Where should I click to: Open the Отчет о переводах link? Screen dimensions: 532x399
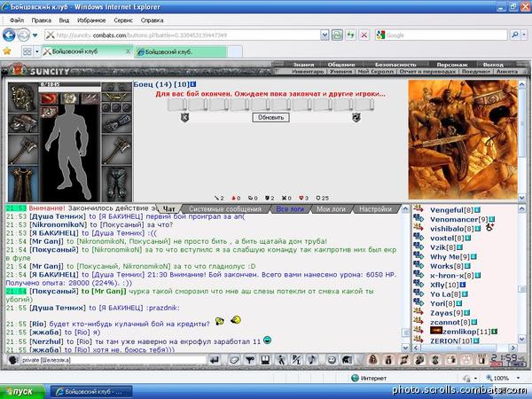(427, 72)
